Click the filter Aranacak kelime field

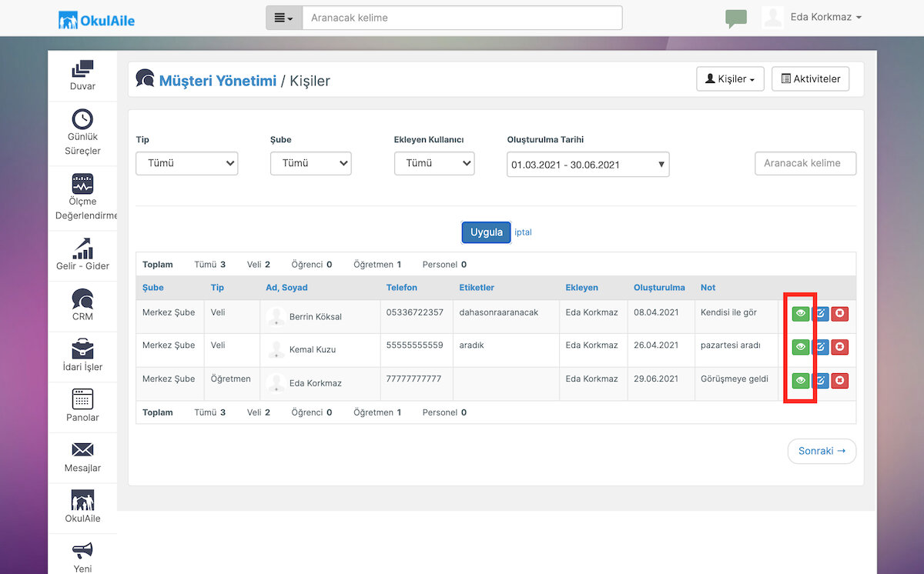(805, 163)
